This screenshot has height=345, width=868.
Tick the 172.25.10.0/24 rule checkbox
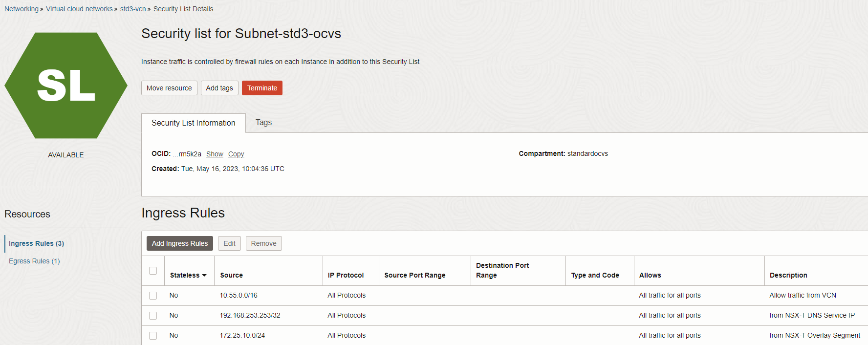[153, 336]
